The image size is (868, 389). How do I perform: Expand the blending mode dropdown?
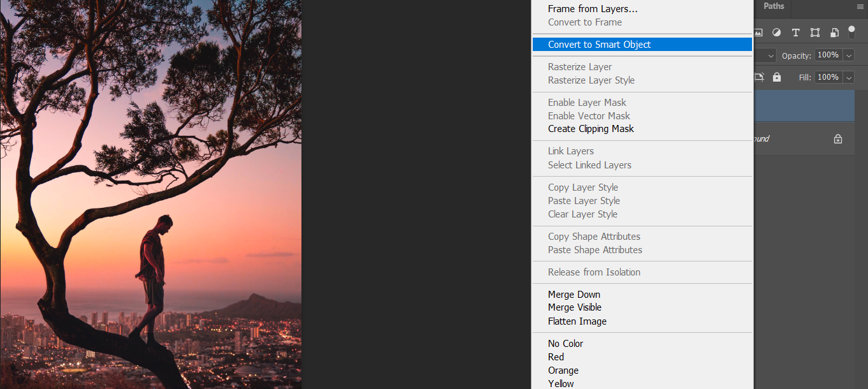point(770,55)
